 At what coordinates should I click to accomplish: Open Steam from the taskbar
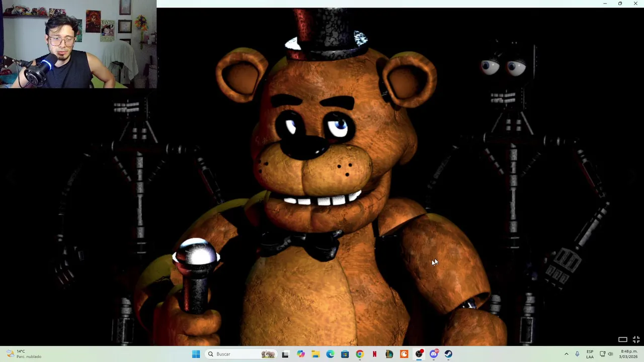(x=448, y=354)
